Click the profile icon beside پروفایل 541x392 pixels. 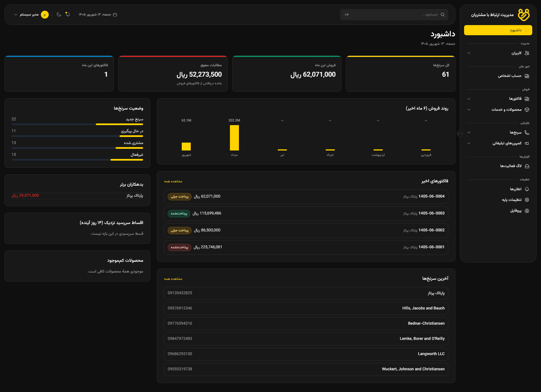tap(527, 211)
